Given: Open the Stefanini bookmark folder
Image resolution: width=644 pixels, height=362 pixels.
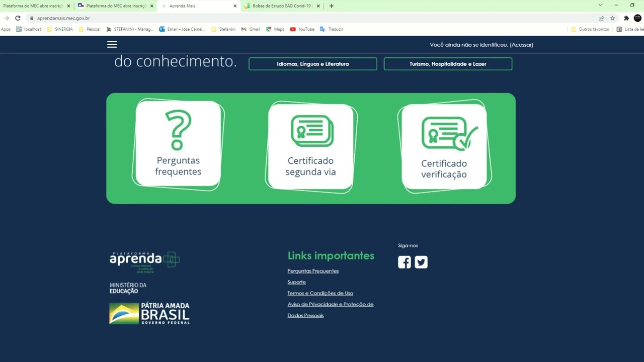Looking at the screenshot, I should (x=223, y=29).
